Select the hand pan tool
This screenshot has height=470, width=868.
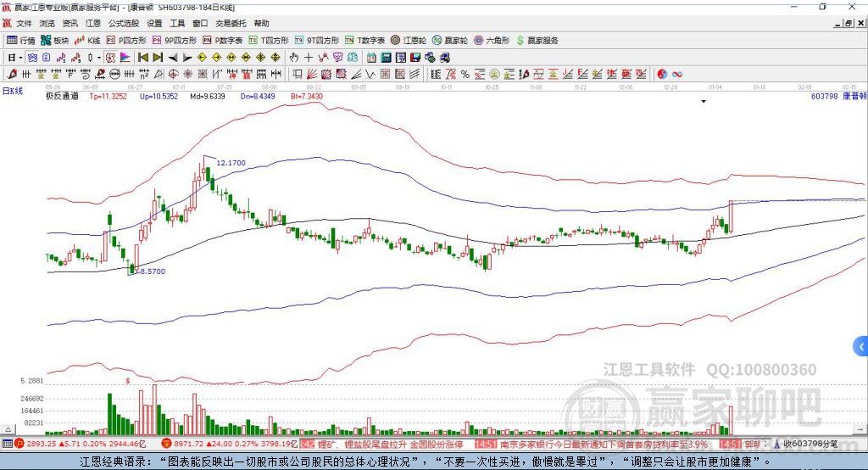[x=294, y=58]
